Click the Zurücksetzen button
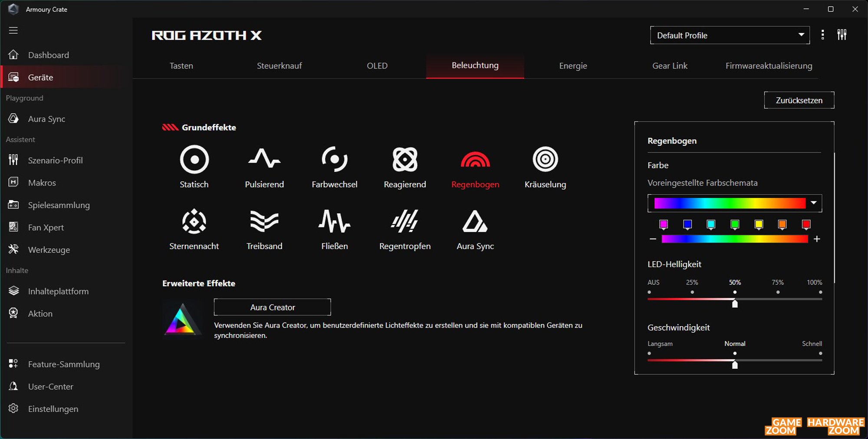Screen dimensions: 868x439 799,100
